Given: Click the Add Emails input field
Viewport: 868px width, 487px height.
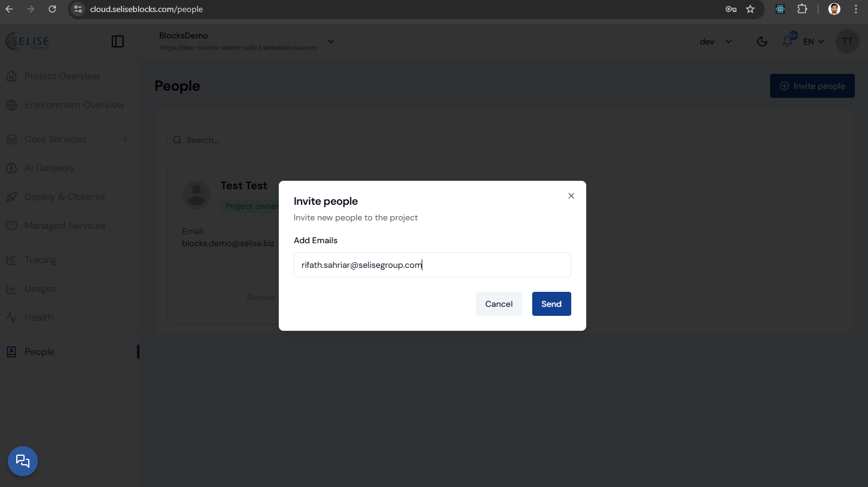Looking at the screenshot, I should 432,265.
